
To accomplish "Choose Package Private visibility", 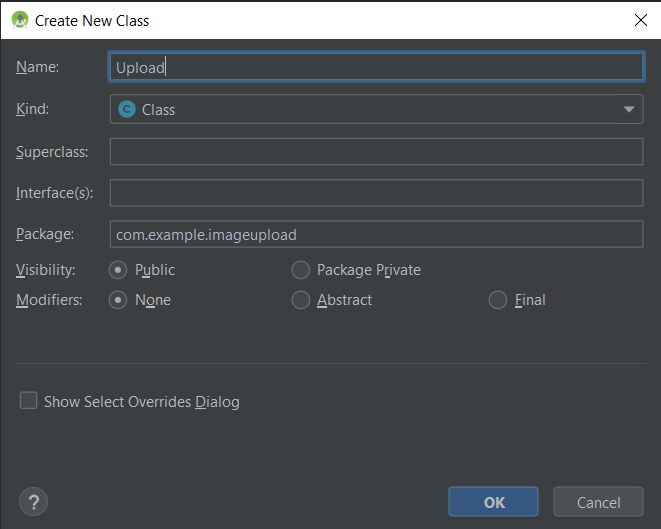I will click(x=300, y=270).
